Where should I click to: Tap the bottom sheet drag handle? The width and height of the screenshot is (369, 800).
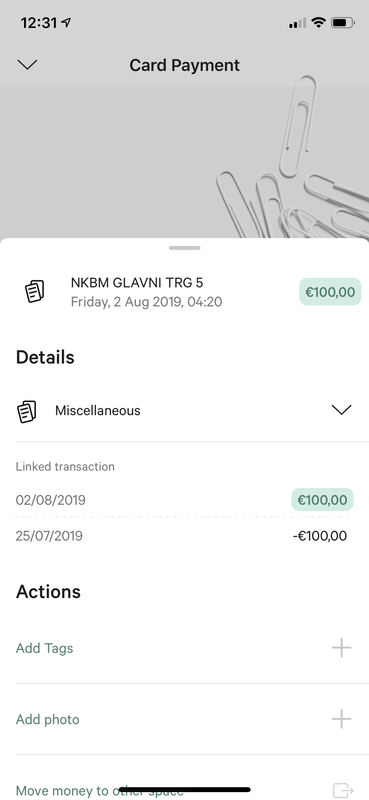[x=185, y=248]
